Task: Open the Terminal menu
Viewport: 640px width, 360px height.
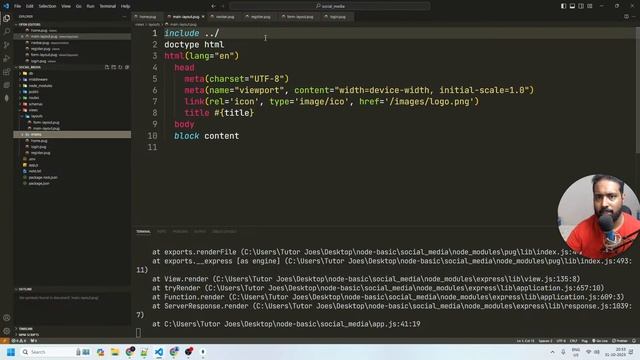Action: point(108,6)
